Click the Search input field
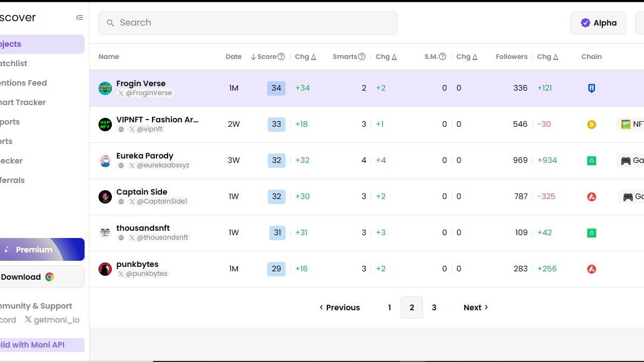The width and height of the screenshot is (644, 362). coord(248,23)
